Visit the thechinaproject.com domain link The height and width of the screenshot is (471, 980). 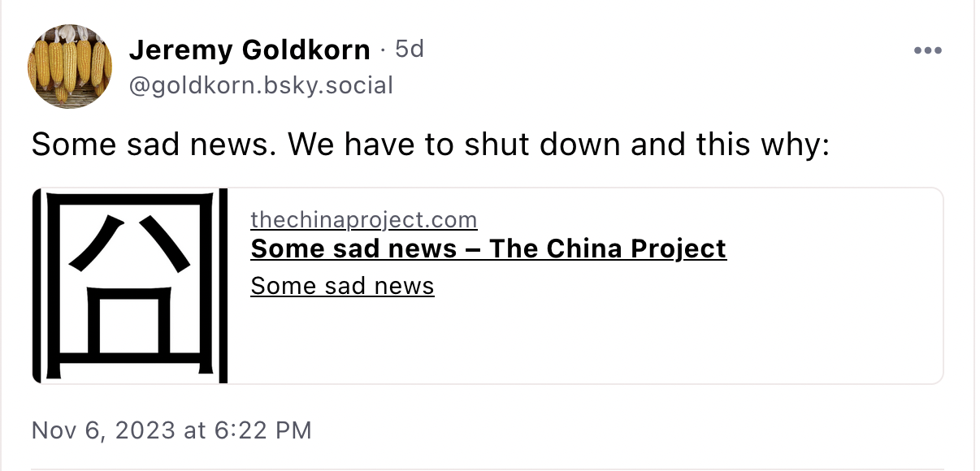click(363, 220)
